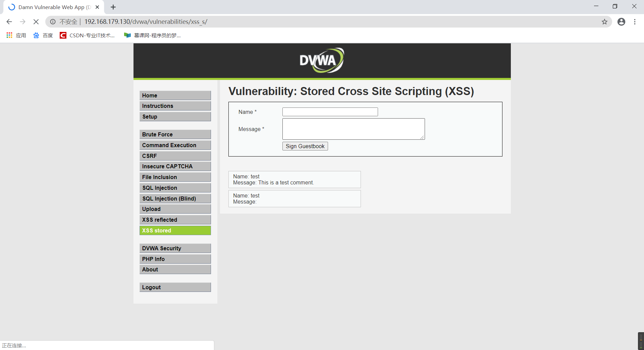This screenshot has height=350, width=644.
Task: Open the Chrome profile menu
Action: (x=621, y=22)
